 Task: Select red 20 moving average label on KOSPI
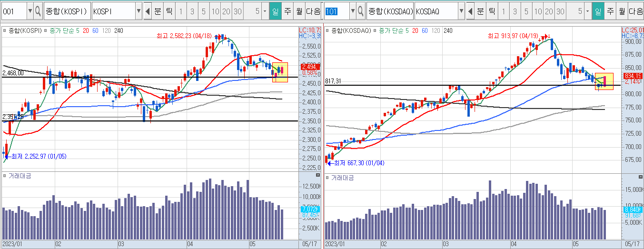tap(86, 30)
